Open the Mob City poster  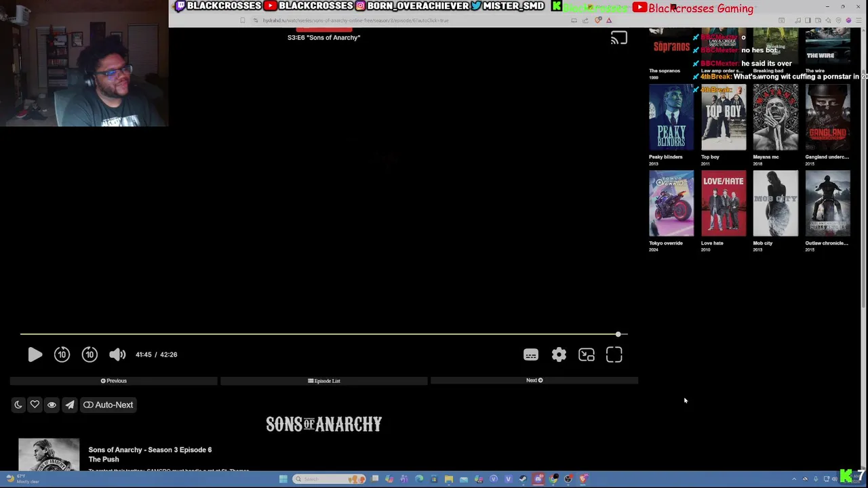pos(776,203)
